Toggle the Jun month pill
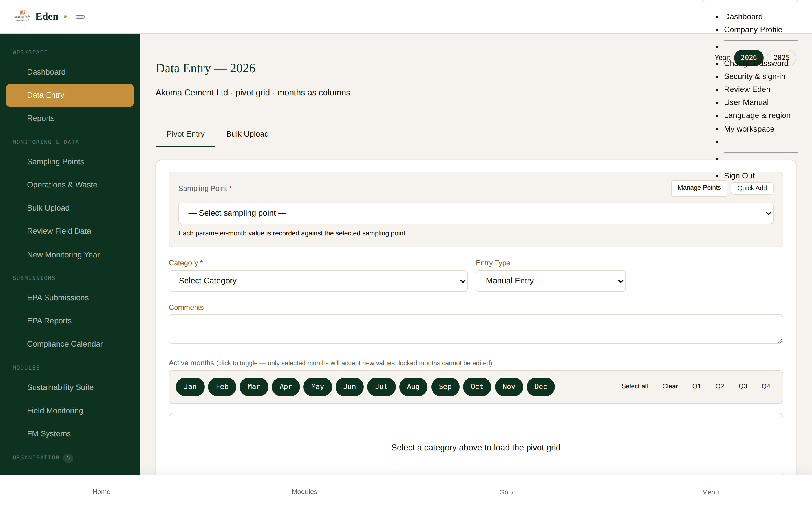Image resolution: width=812 pixels, height=508 pixels. coord(349,387)
